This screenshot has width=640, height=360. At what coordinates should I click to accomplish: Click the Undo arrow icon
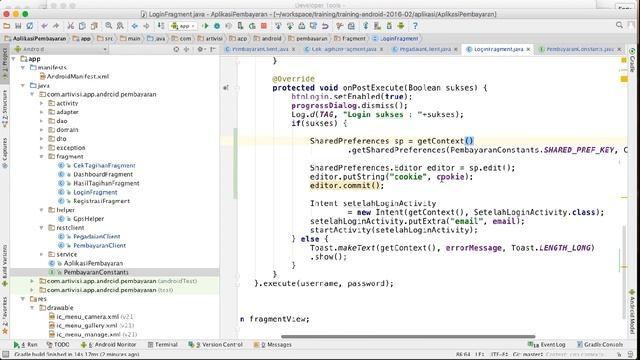44,26
